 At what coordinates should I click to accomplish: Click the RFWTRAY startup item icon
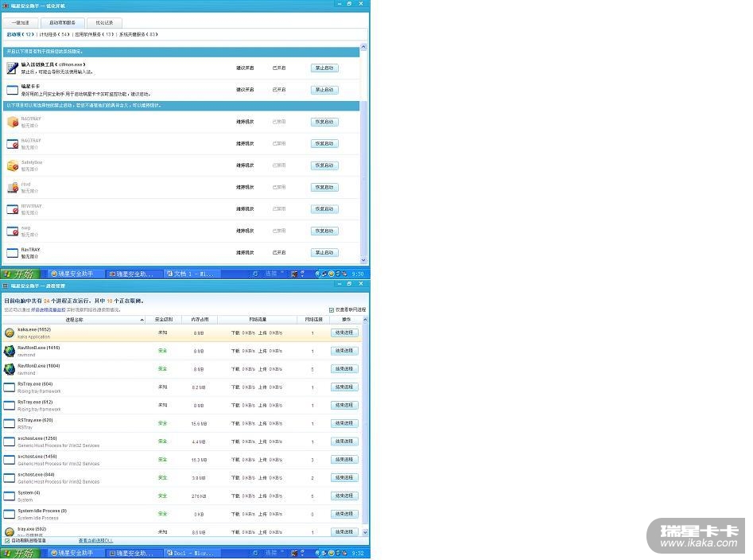[x=13, y=209]
